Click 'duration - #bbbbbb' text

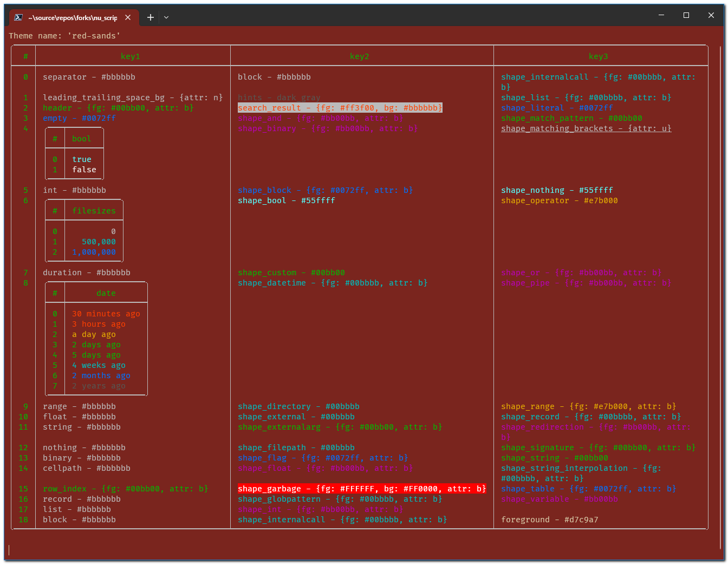pos(87,273)
